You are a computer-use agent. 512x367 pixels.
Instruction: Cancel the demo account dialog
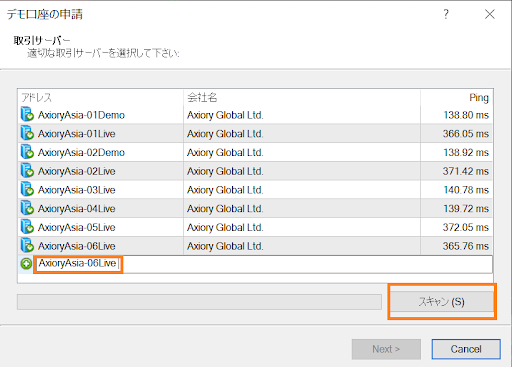coord(466,349)
